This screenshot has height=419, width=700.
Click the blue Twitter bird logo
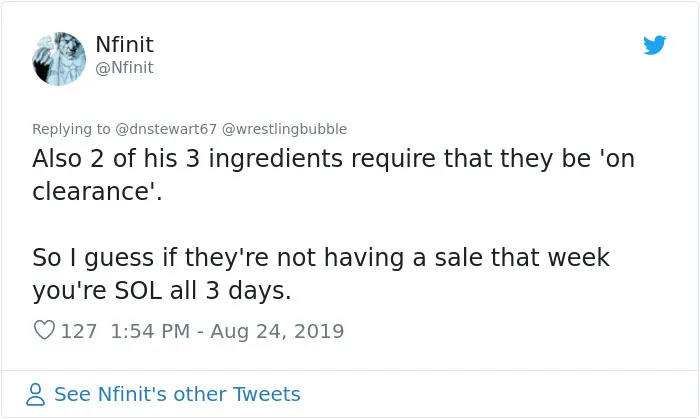pos(654,45)
